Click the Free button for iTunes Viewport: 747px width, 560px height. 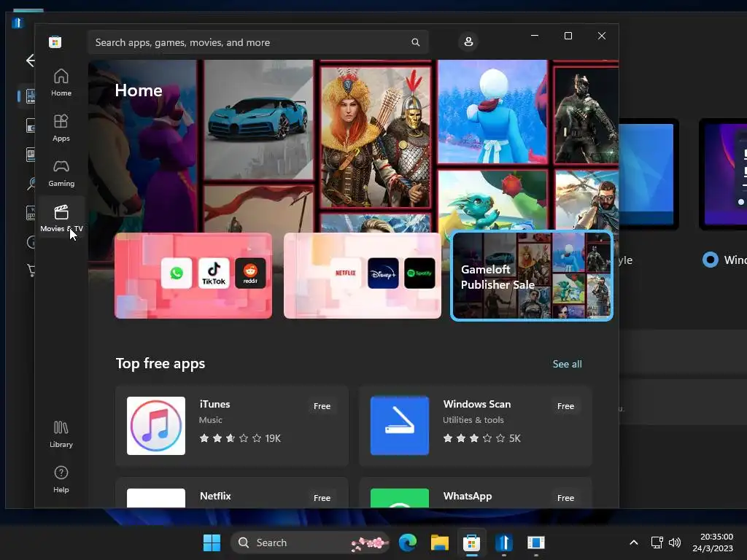[322, 406]
